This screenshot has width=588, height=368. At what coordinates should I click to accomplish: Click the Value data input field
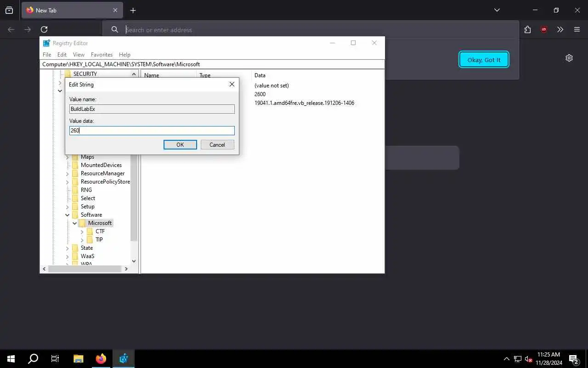tap(152, 131)
